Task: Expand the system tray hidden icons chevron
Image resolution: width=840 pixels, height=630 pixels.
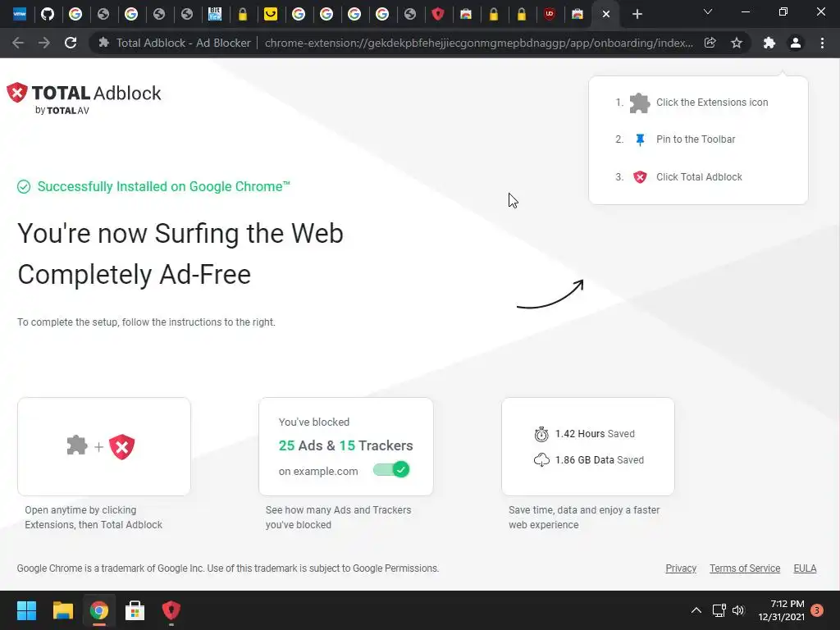Action: tap(696, 610)
